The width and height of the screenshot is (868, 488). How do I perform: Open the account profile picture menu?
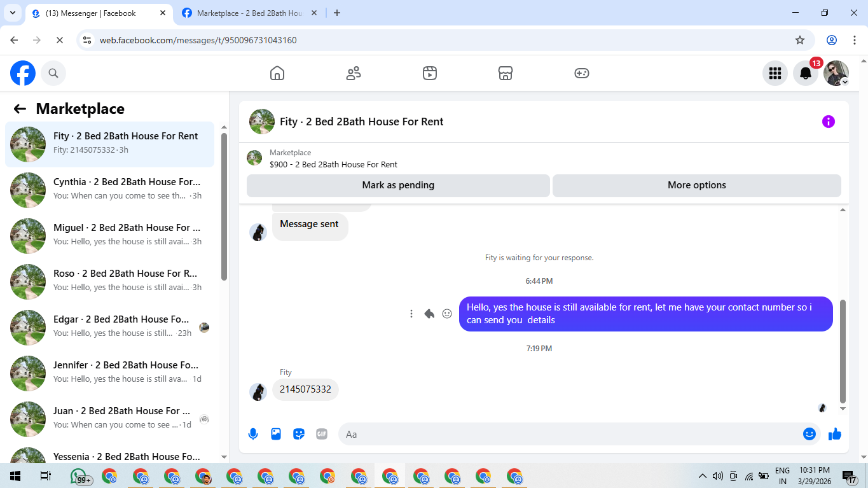coord(836,73)
